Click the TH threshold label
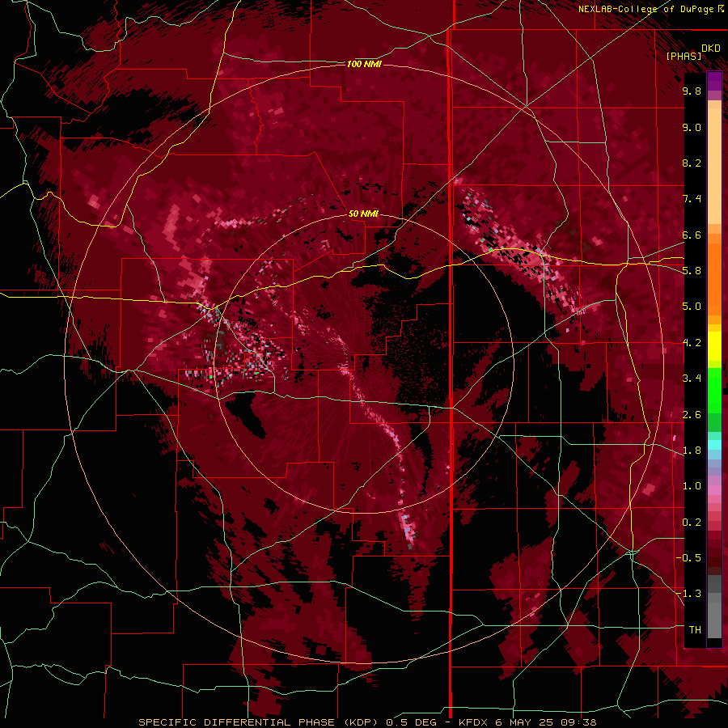Image resolution: width=728 pixels, height=728 pixels. coord(695,630)
